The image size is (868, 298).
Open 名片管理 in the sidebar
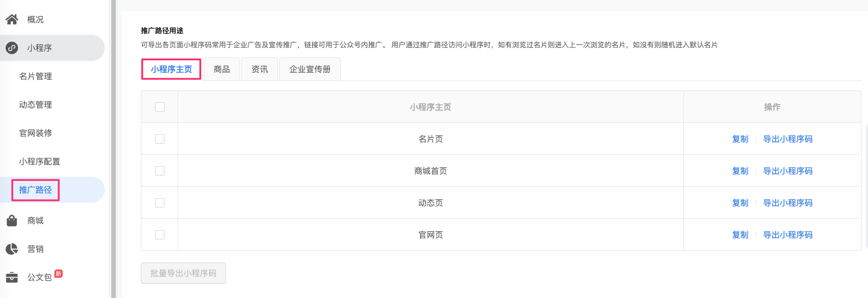[x=36, y=76]
